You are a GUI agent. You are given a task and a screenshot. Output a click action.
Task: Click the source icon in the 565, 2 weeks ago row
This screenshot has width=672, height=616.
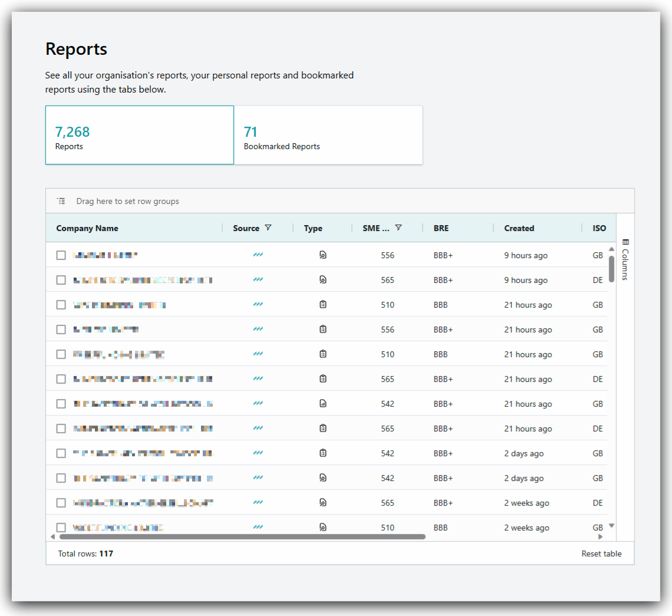click(x=258, y=502)
